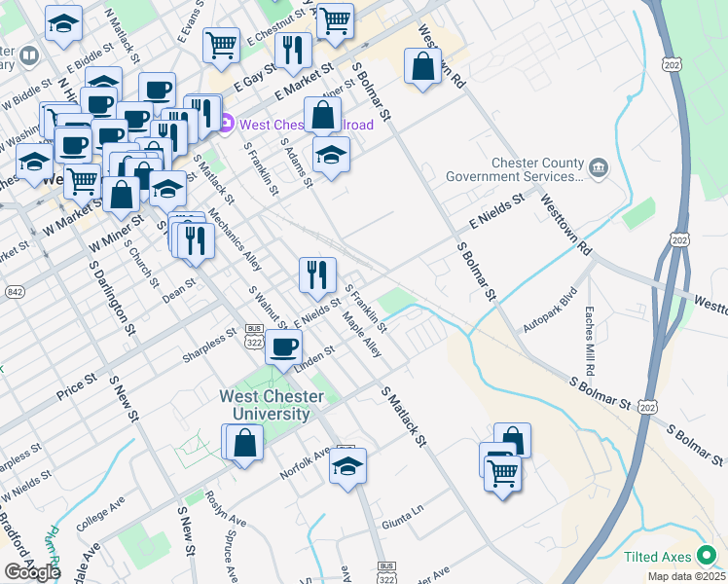Click the Roslyn Ave street label
The height and width of the screenshot is (584, 728).
[226, 509]
